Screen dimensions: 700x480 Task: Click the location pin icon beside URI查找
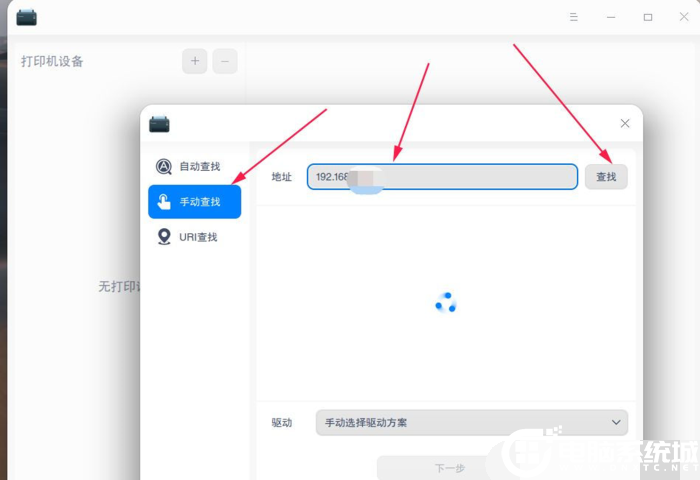tap(164, 237)
